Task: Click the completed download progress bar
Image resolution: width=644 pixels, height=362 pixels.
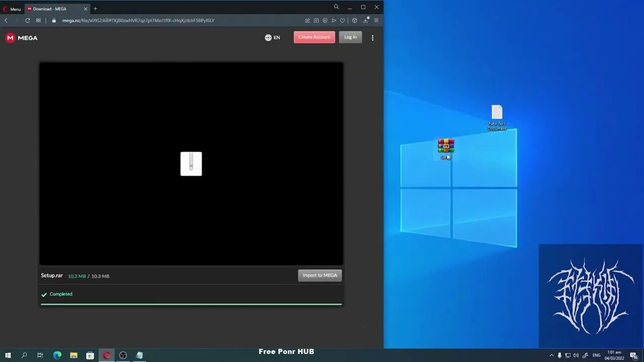Action: point(191,304)
